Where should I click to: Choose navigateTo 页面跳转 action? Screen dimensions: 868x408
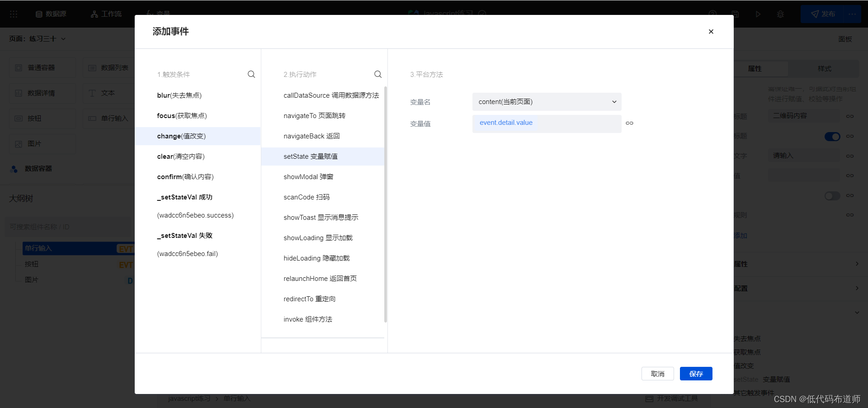pyautogui.click(x=323, y=116)
